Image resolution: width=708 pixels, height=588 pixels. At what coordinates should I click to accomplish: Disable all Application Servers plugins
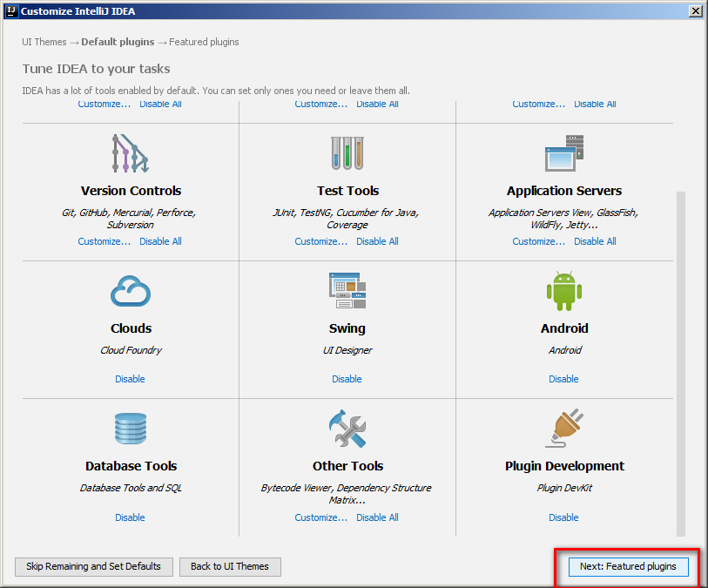tap(595, 241)
